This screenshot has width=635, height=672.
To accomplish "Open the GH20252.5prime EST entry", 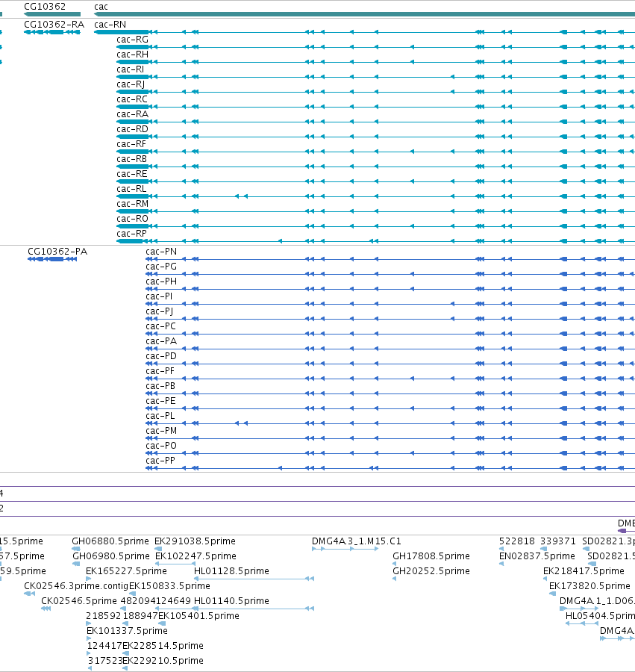I will (x=431, y=571).
